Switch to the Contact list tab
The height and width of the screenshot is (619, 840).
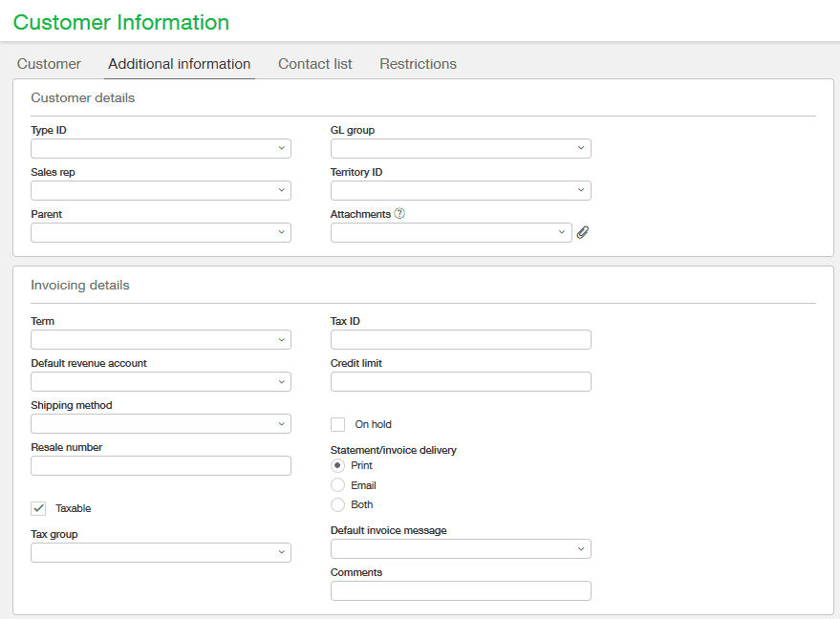point(314,63)
